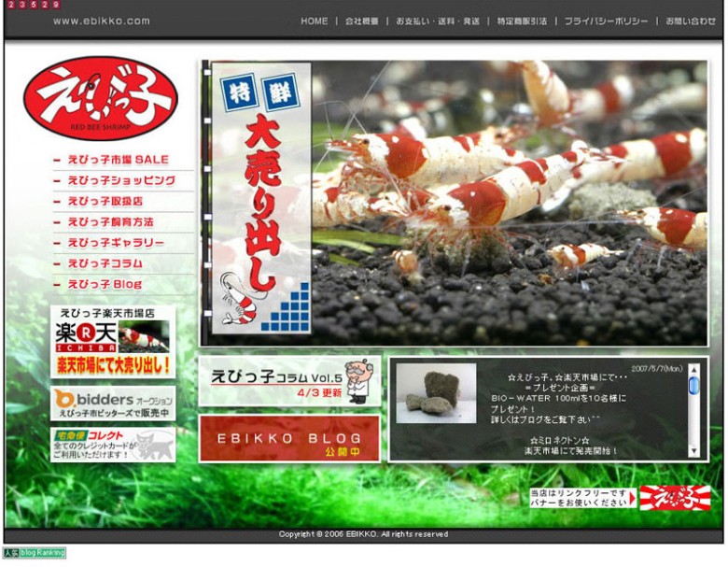
Task: Click the product thumbnail in news box
Action: [436, 393]
